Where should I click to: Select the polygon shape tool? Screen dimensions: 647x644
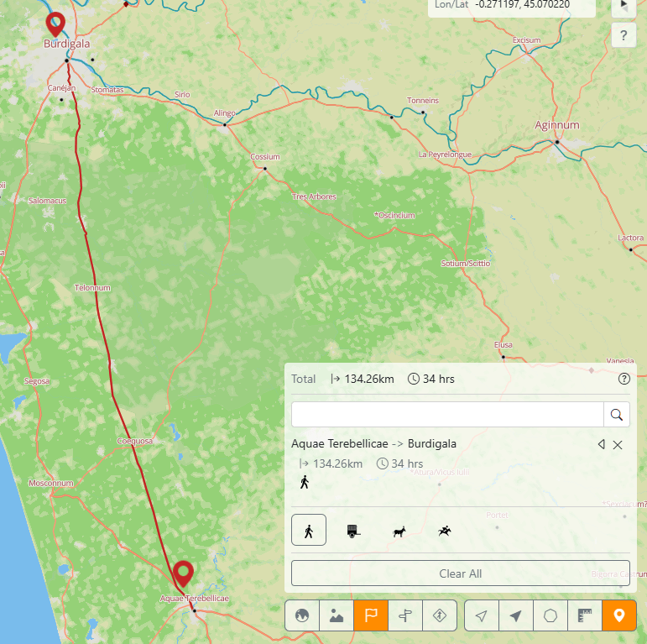click(550, 615)
